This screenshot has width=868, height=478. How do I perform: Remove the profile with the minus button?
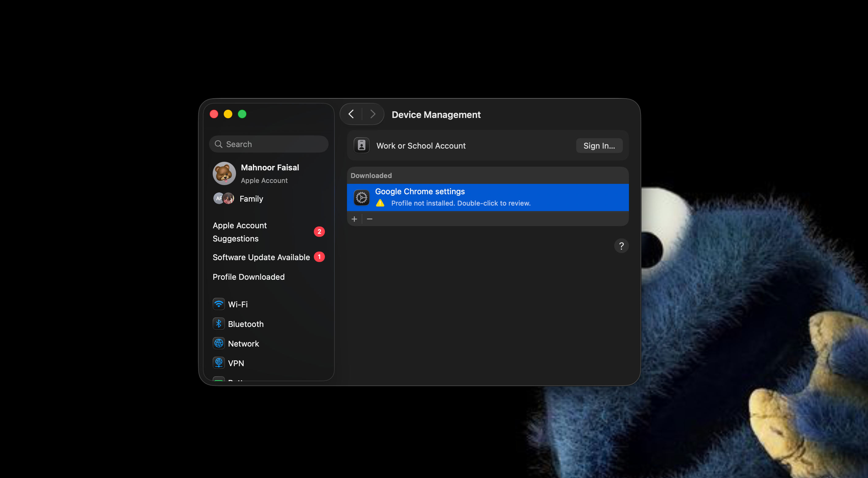tap(370, 219)
